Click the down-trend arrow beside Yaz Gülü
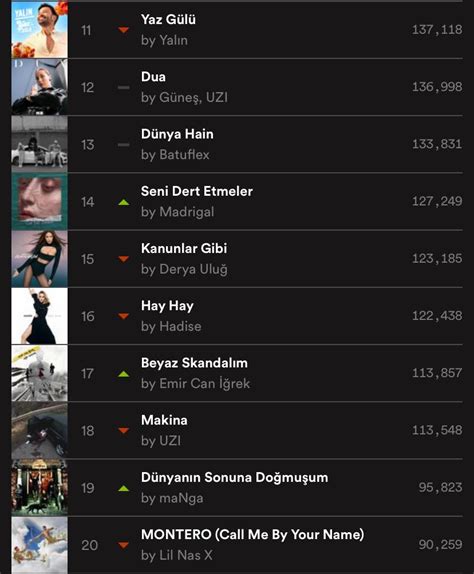The width and height of the screenshot is (474, 574). click(x=124, y=30)
